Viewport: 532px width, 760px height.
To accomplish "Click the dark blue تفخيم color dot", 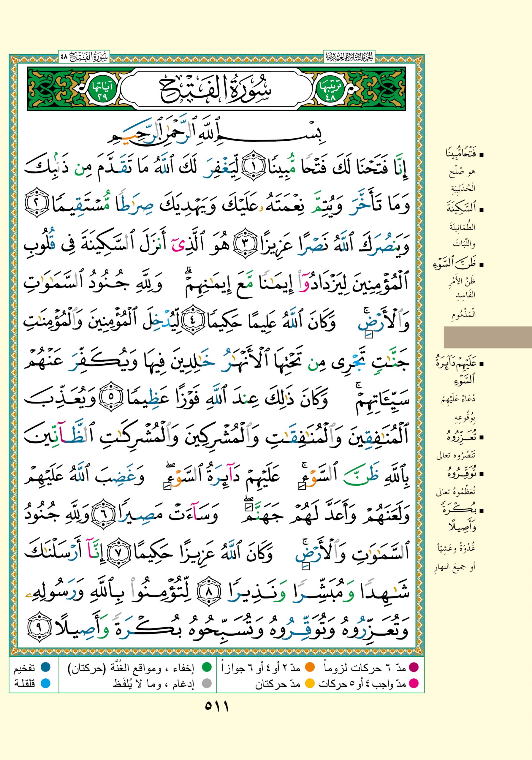I will click(45, 667).
